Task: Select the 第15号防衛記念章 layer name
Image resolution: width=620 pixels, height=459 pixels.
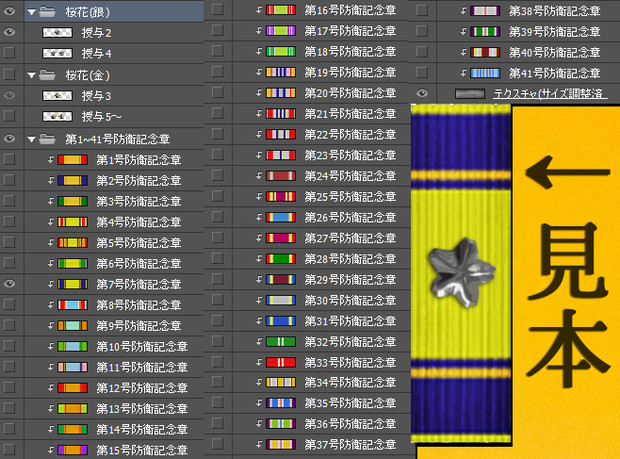Action: coord(142,450)
